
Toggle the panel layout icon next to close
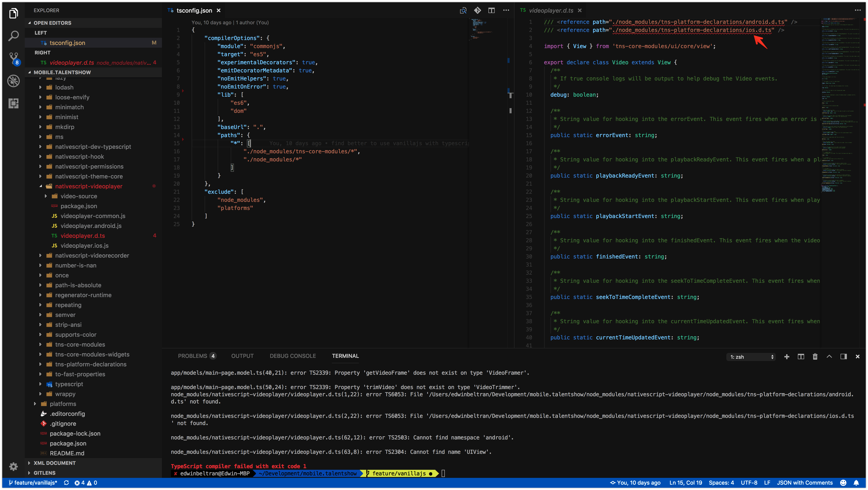pyautogui.click(x=843, y=357)
